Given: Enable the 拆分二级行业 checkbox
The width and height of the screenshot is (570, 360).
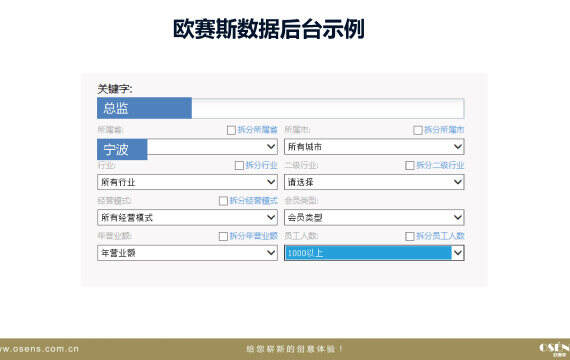Looking at the screenshot, I should tap(410, 165).
